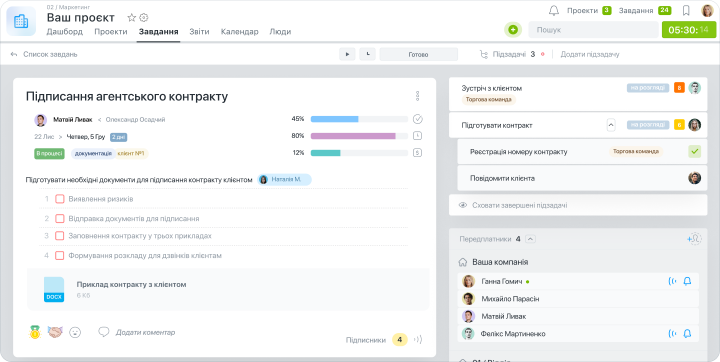The image size is (720, 362).
Task: Start the task timer play button
Action: (x=347, y=54)
